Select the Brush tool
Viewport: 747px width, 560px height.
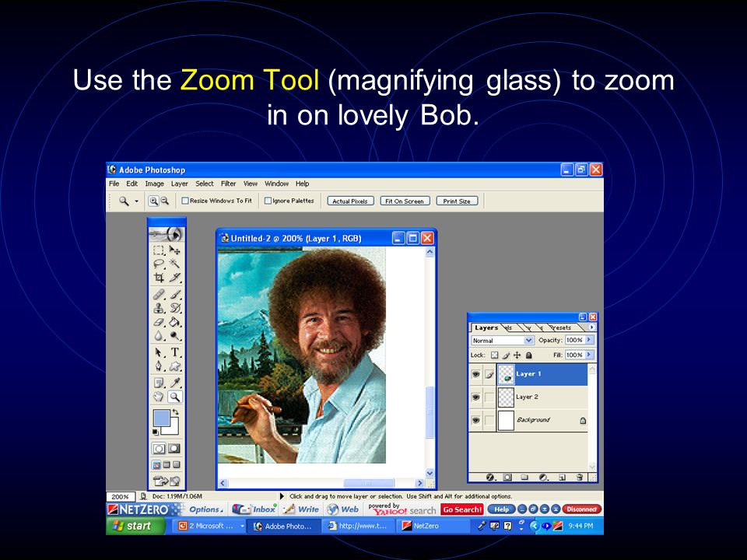(175, 294)
